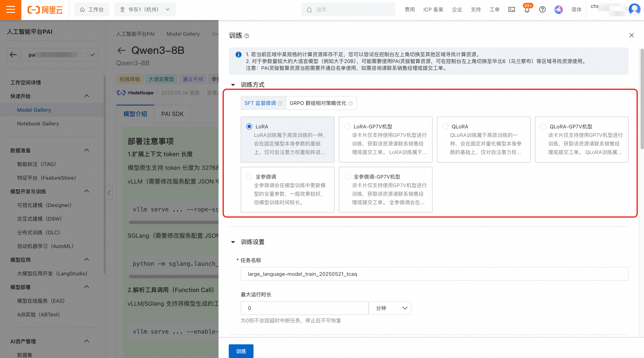Screen dimensions: 644x358
Task: Open the workspace selector dropdown
Action: coord(60,54)
